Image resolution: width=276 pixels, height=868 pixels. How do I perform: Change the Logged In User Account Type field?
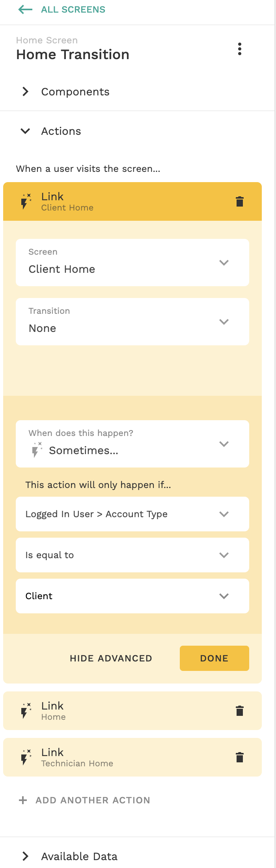point(132,514)
